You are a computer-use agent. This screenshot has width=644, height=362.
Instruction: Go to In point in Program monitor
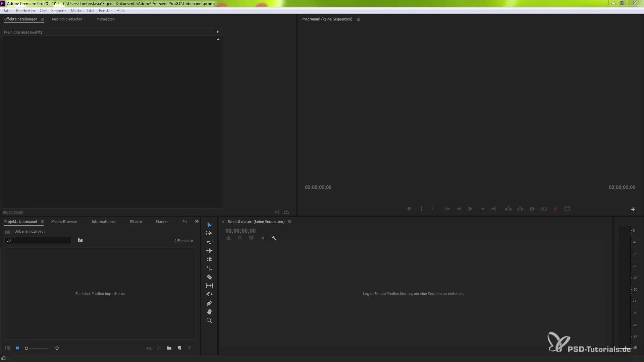point(447,209)
